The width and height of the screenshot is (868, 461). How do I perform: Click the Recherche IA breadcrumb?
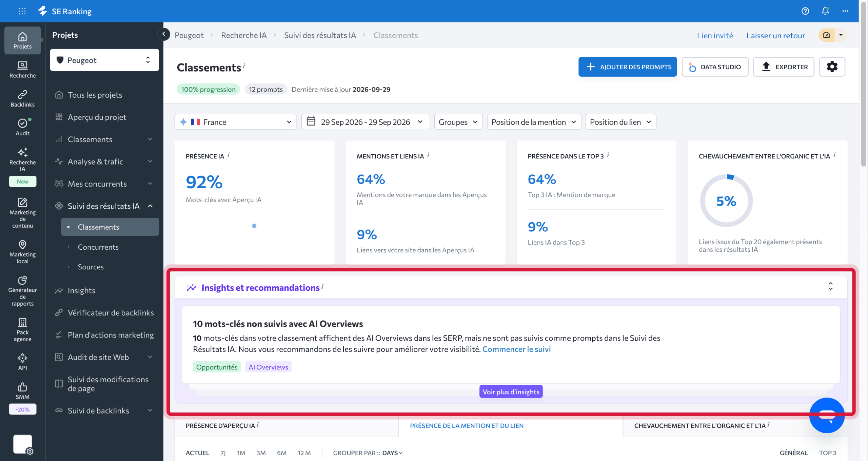pos(244,35)
